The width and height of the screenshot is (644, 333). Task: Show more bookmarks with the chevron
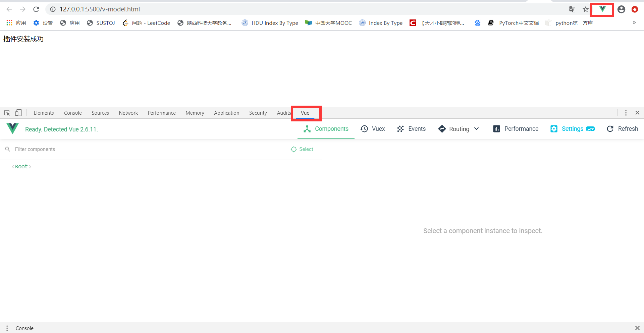tap(634, 23)
